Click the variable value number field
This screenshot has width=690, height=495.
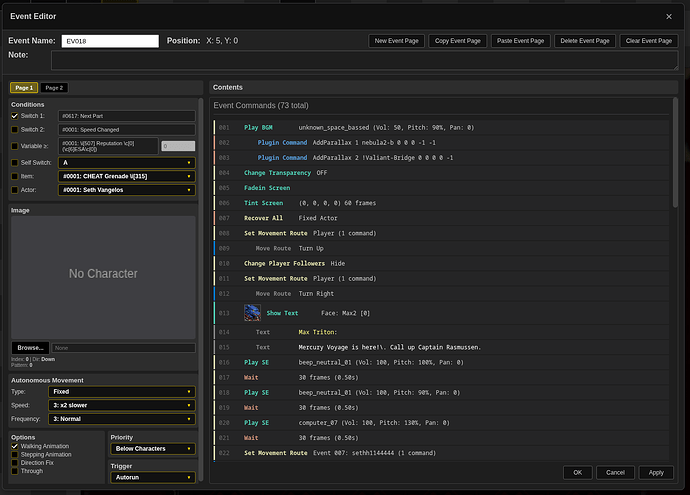pos(178,146)
